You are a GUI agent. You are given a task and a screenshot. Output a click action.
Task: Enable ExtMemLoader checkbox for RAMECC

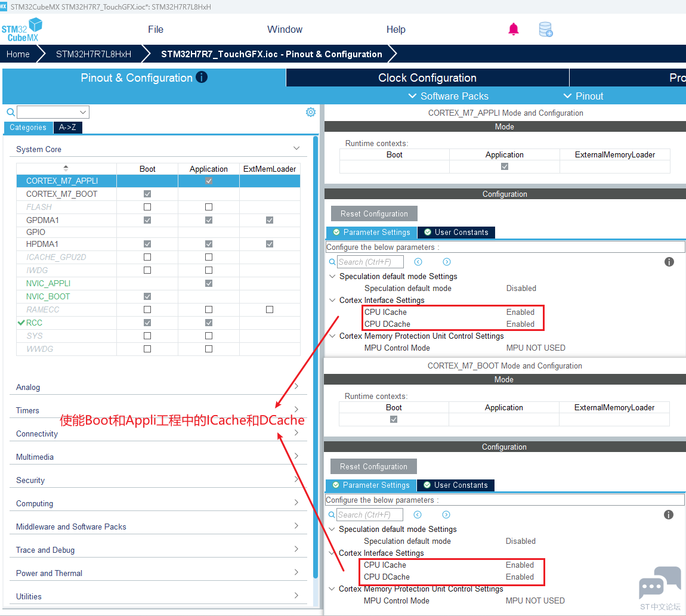pos(270,309)
